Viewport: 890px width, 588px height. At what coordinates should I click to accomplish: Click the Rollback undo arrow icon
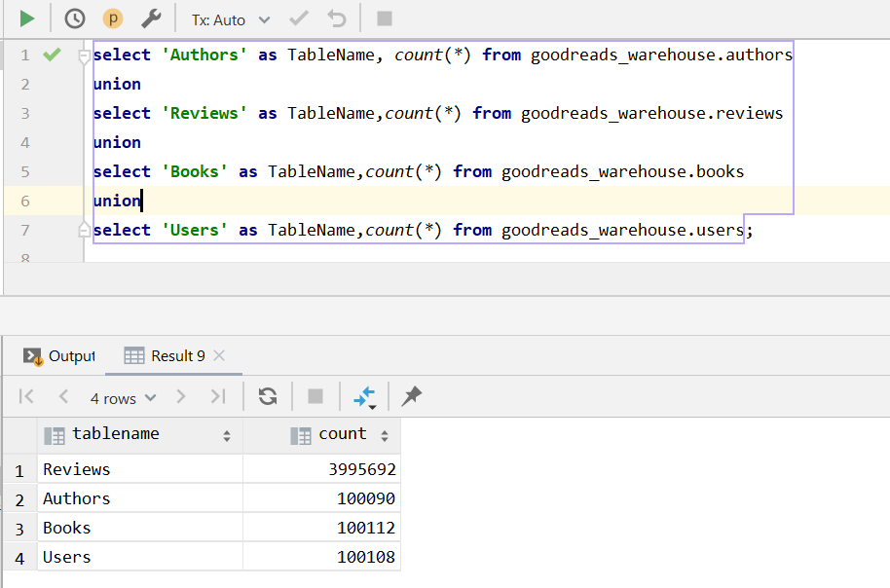tap(337, 19)
